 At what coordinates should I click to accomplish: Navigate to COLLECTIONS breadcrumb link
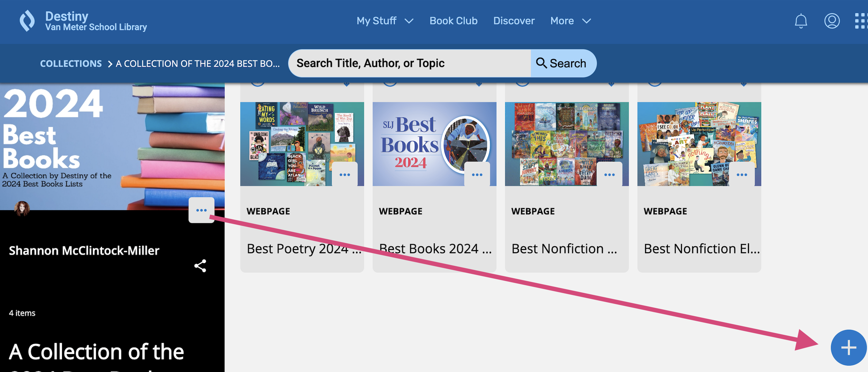(x=71, y=63)
